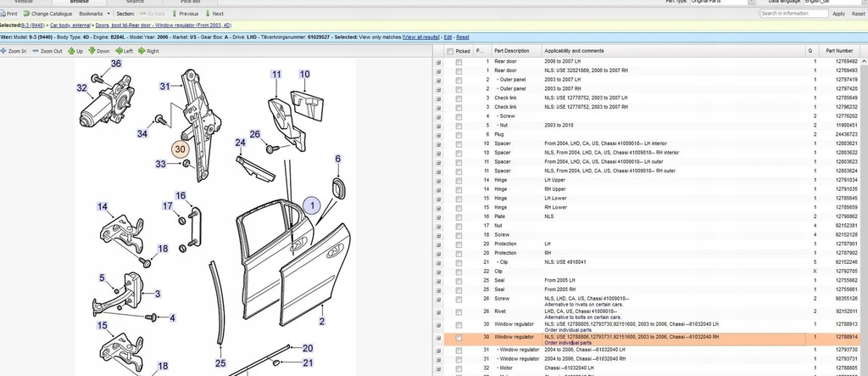Viewport: 868px width, 376px height.
Task: Check Picked box for highlighted Window regulator row
Action: click(x=459, y=338)
